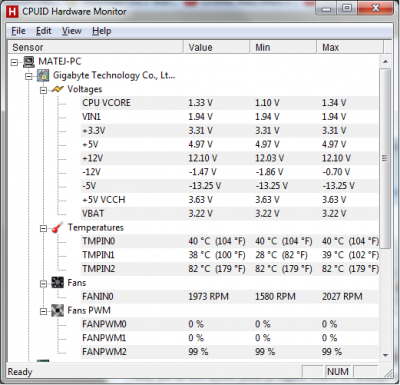
Task: Click the 1.33 V CPU VCORE value
Action: 200,103
